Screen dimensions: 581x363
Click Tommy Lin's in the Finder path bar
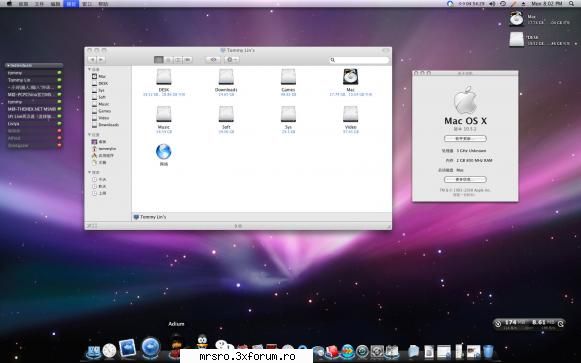[150, 217]
